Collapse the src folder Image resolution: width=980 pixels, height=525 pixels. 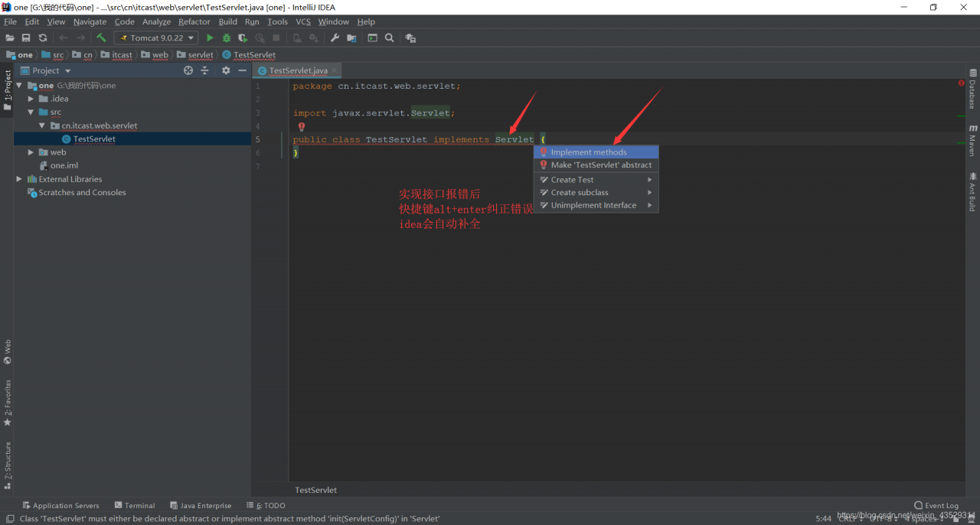31,112
